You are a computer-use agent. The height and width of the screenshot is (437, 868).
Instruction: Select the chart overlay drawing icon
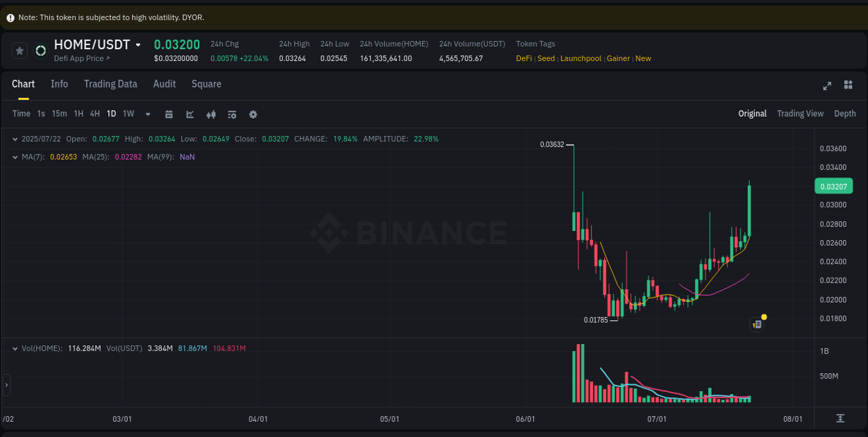(x=190, y=114)
